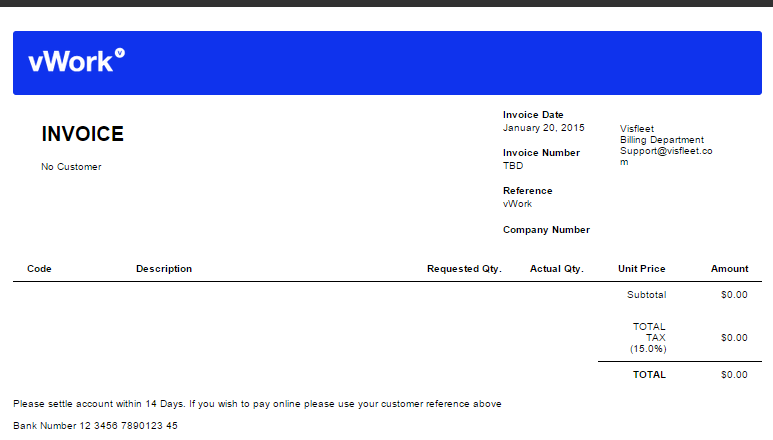The width and height of the screenshot is (773, 440).
Task: Click the 'Actual Qty.' column header
Action: pos(557,269)
